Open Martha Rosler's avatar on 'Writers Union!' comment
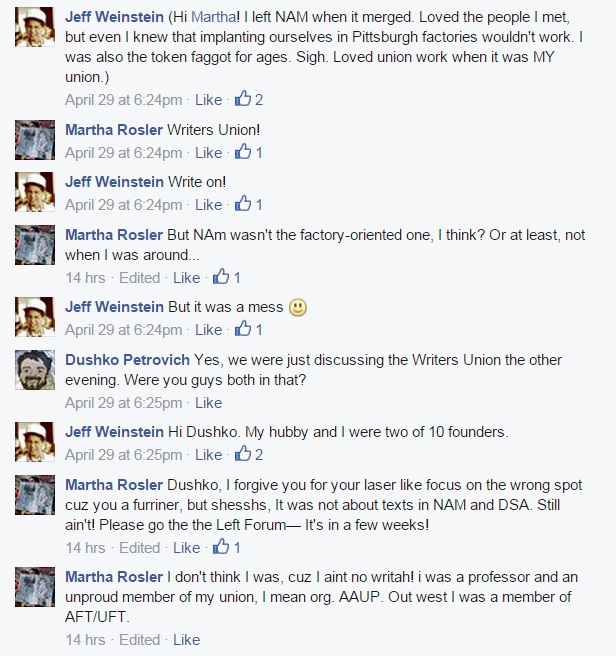The image size is (616, 656). [35, 140]
